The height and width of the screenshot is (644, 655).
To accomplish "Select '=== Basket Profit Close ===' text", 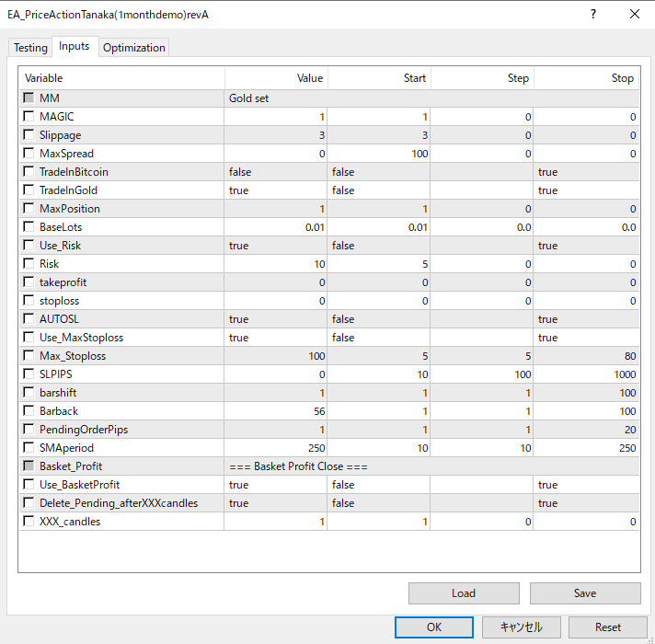I will [298, 466].
